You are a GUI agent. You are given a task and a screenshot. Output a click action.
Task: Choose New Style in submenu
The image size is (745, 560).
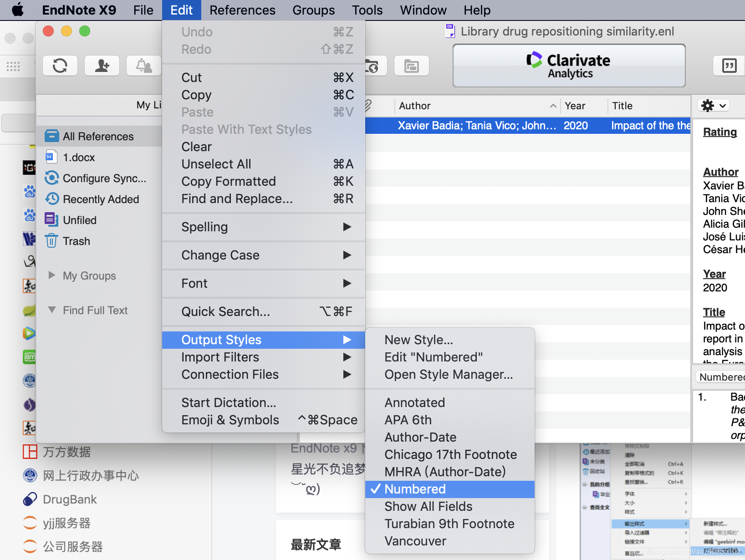(450, 340)
